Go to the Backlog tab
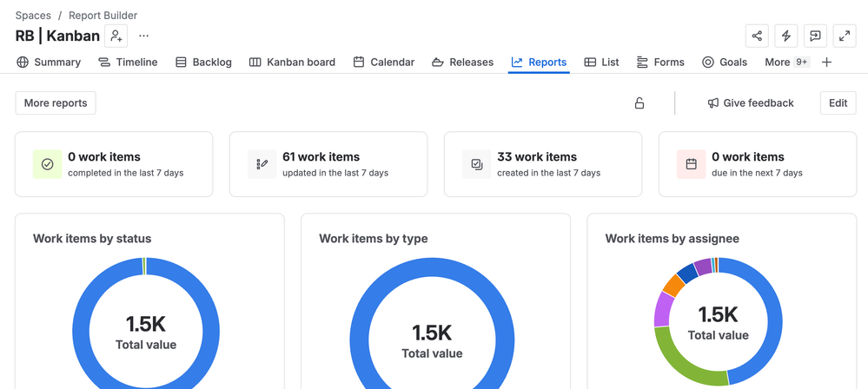The width and height of the screenshot is (868, 389). (x=203, y=62)
